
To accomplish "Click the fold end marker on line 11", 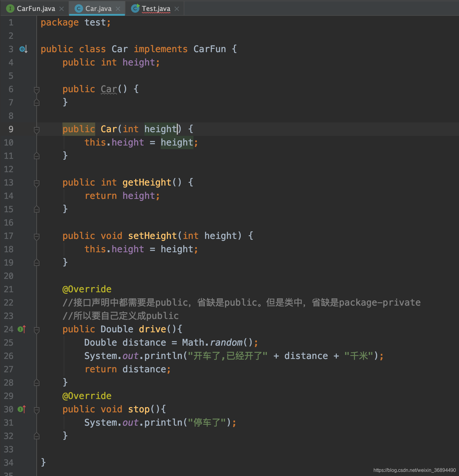I will tap(37, 156).
